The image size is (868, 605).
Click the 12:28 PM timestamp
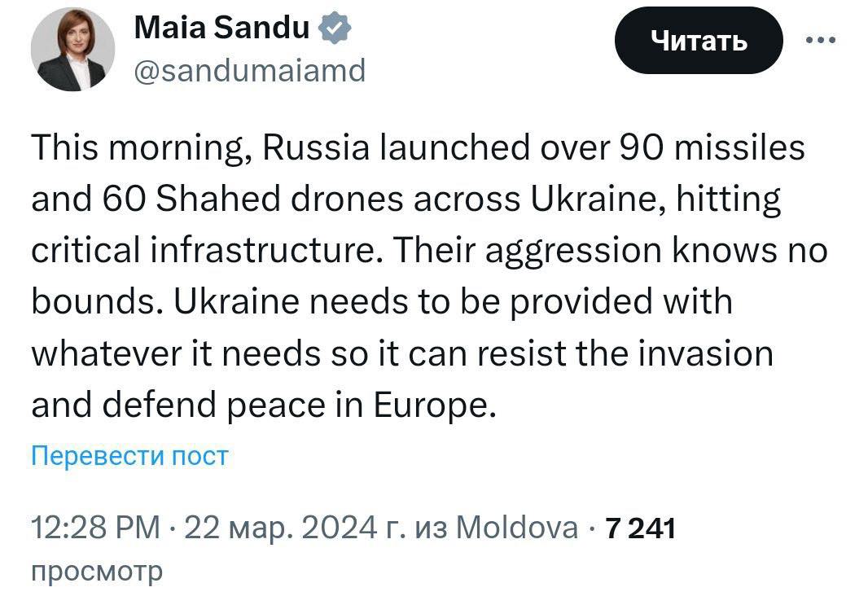tap(96, 527)
